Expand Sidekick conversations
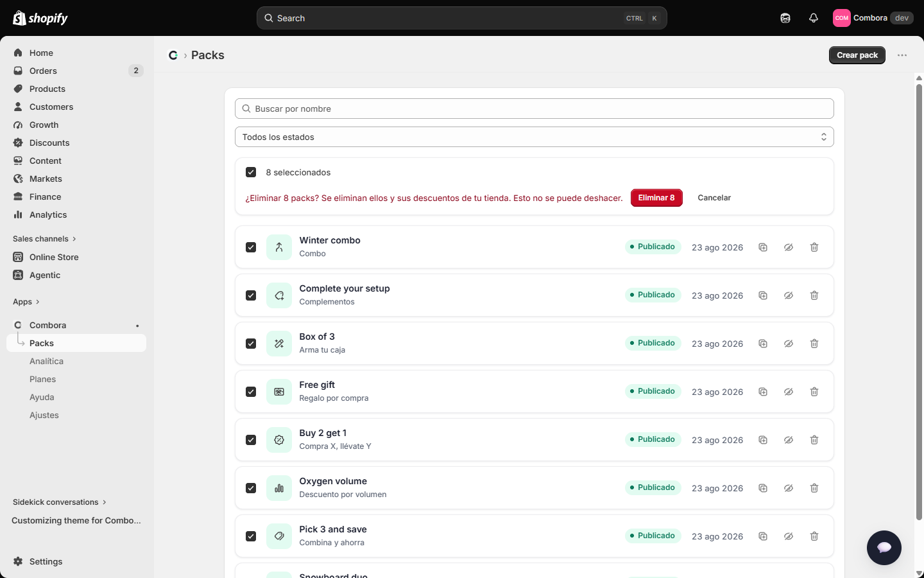This screenshot has width=924, height=578. [x=60, y=502]
